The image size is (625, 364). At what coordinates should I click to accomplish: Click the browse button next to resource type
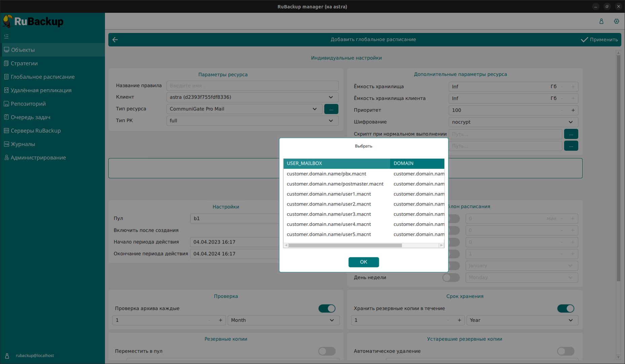coord(331,109)
